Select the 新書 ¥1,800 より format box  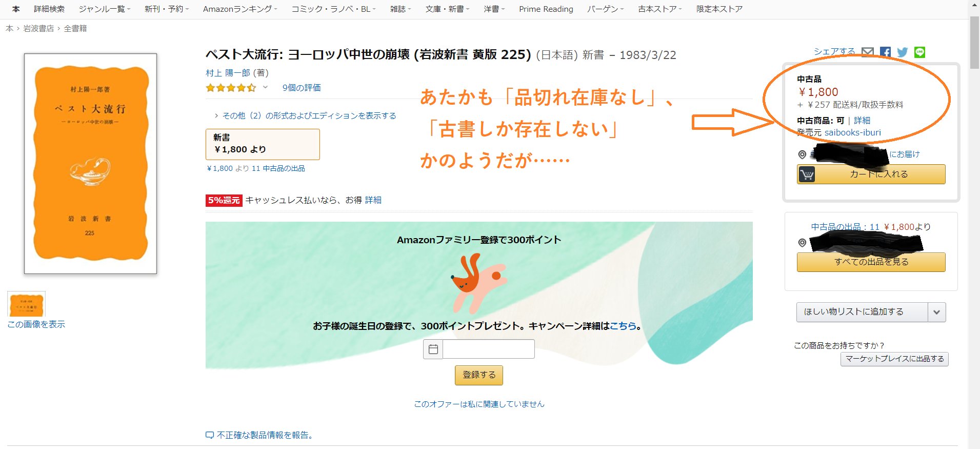pos(263,144)
